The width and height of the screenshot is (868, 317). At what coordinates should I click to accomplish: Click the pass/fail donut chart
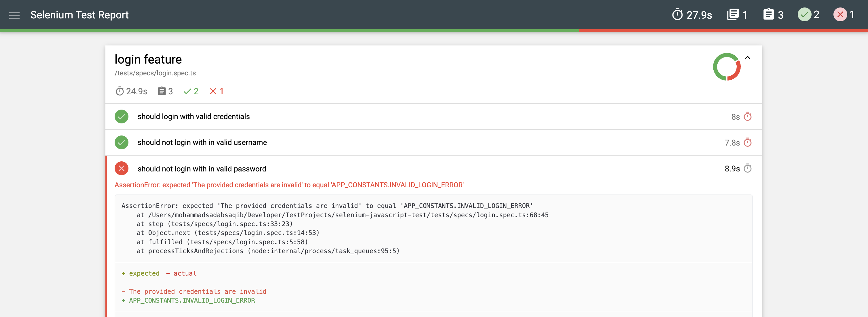point(727,67)
